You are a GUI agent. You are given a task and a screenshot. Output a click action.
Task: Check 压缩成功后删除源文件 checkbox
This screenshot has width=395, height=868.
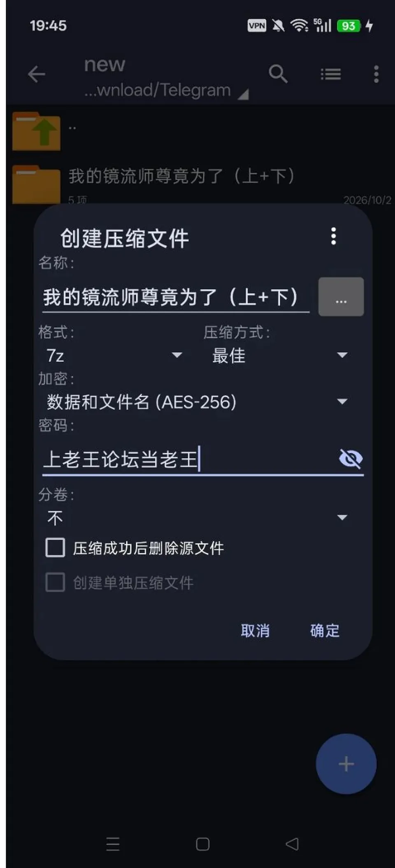(55, 548)
